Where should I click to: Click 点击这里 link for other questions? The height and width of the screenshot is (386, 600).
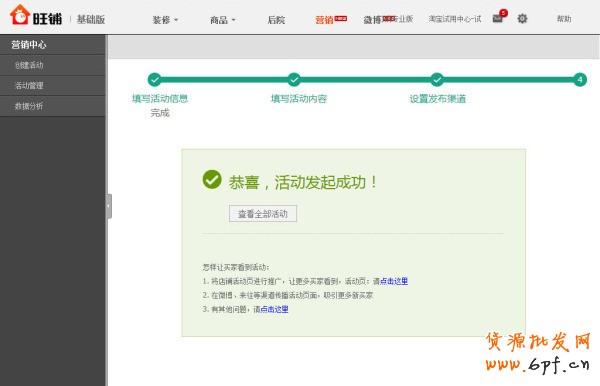pyautogui.click(x=274, y=309)
